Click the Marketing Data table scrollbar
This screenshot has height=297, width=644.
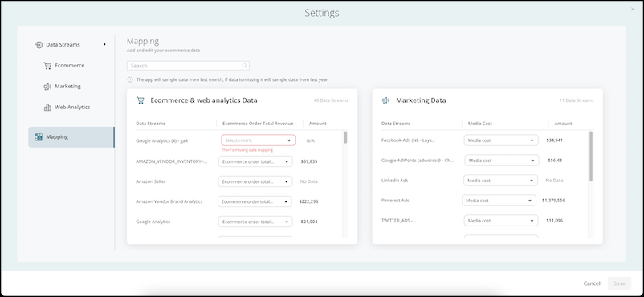tap(591, 157)
